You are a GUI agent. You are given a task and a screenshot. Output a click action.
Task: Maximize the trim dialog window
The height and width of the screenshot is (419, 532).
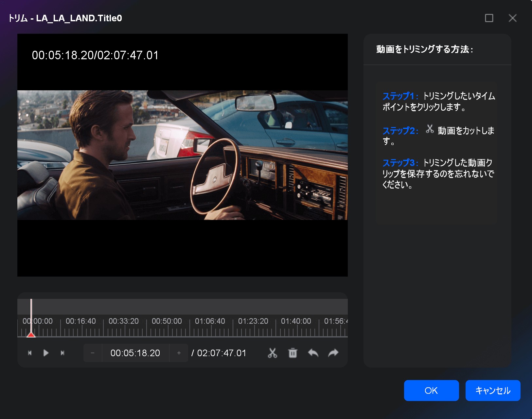[489, 18]
